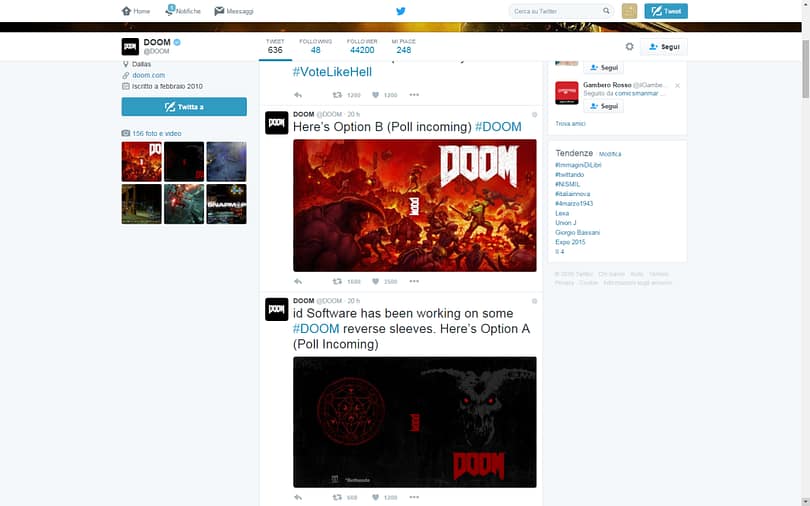The height and width of the screenshot is (506, 810).
Task: Open the red Option B DOOM cover image
Action: pos(415,205)
